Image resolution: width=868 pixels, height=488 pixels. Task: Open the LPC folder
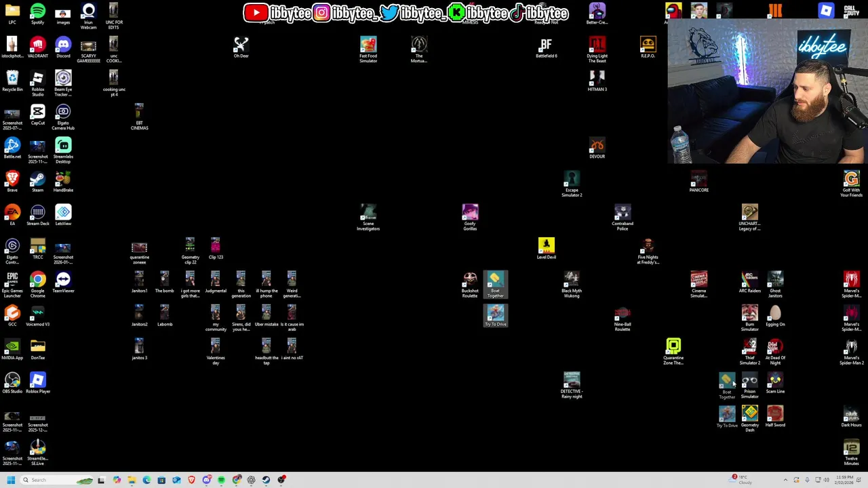click(12, 14)
